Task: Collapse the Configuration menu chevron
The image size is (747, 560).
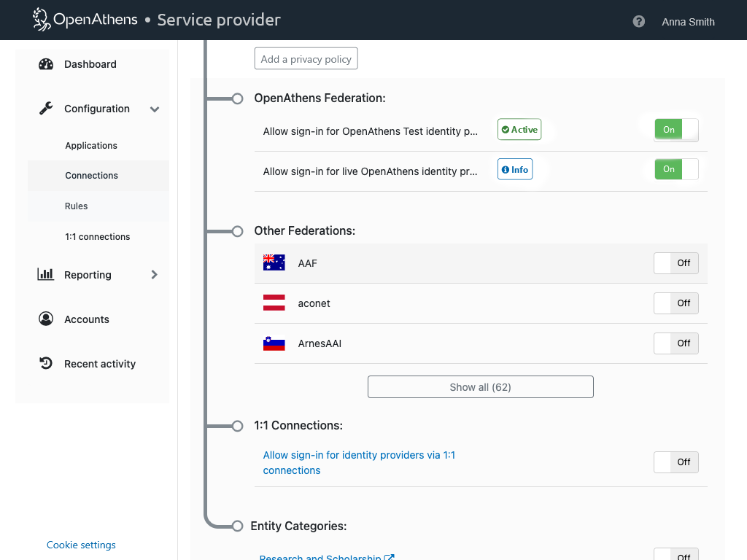Action: [155, 109]
